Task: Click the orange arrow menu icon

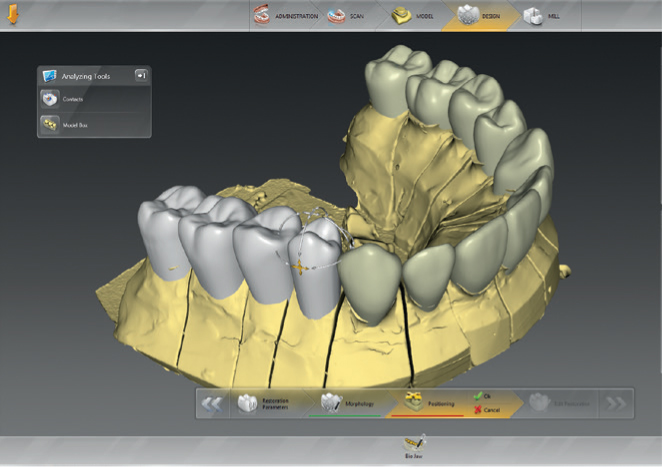Action: coord(13,14)
